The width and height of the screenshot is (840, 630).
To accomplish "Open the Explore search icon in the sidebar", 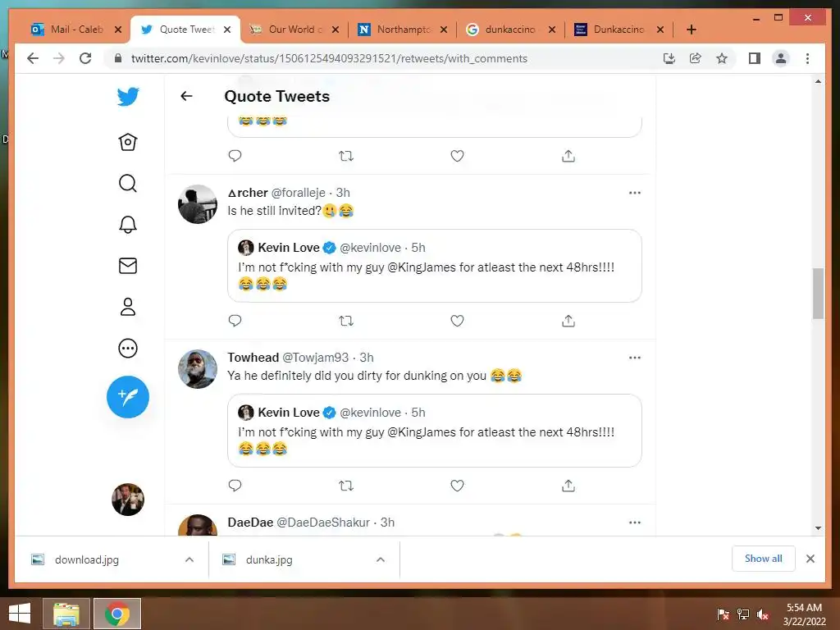I will pyautogui.click(x=128, y=183).
